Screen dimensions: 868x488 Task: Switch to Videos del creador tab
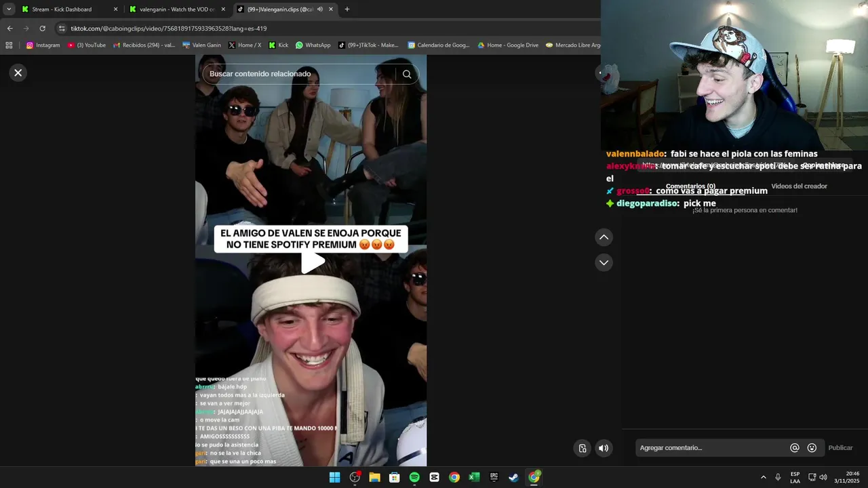point(799,186)
